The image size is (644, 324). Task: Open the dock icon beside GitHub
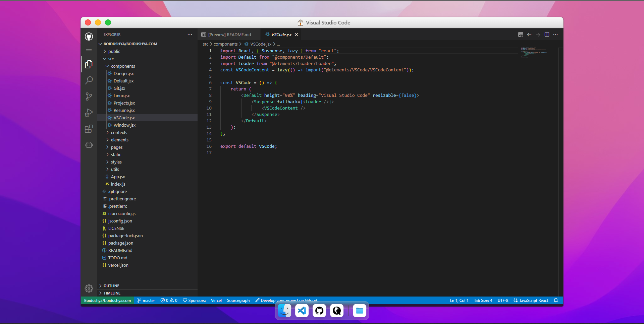[337, 311]
